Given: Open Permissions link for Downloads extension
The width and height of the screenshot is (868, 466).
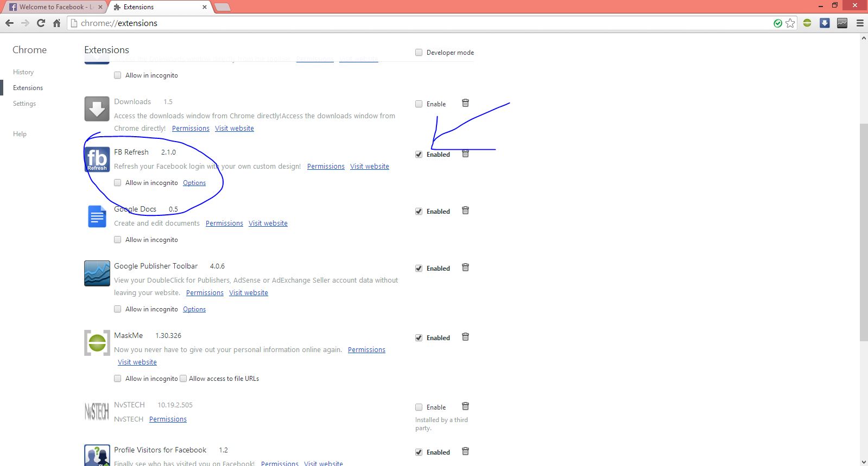Looking at the screenshot, I should [191, 129].
